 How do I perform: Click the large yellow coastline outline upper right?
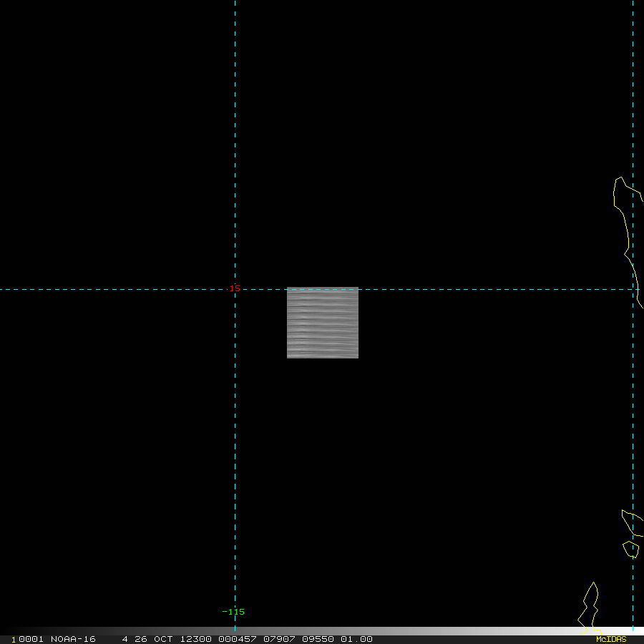click(x=628, y=243)
